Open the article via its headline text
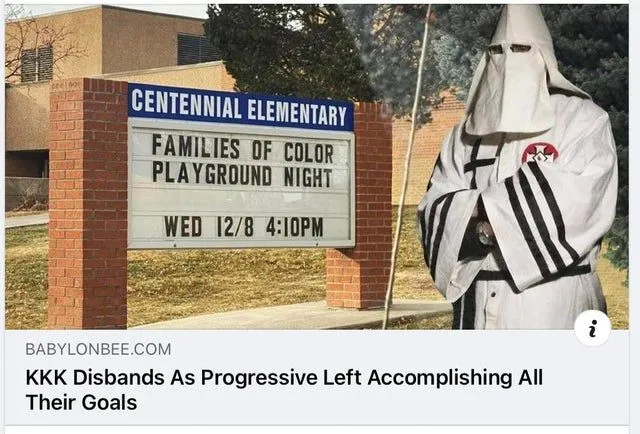Viewport: 640px width, 434px height. 284,389
